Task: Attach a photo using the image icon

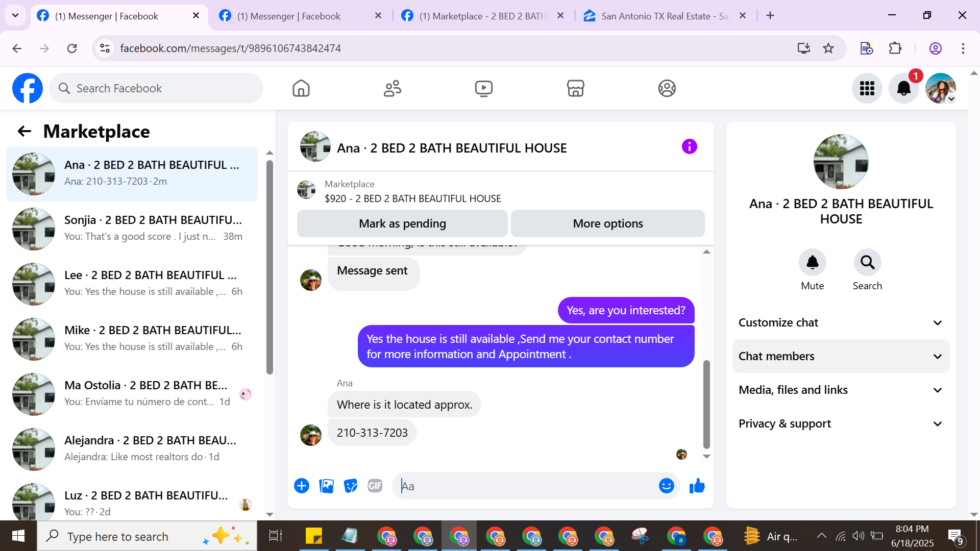Action: (x=326, y=486)
